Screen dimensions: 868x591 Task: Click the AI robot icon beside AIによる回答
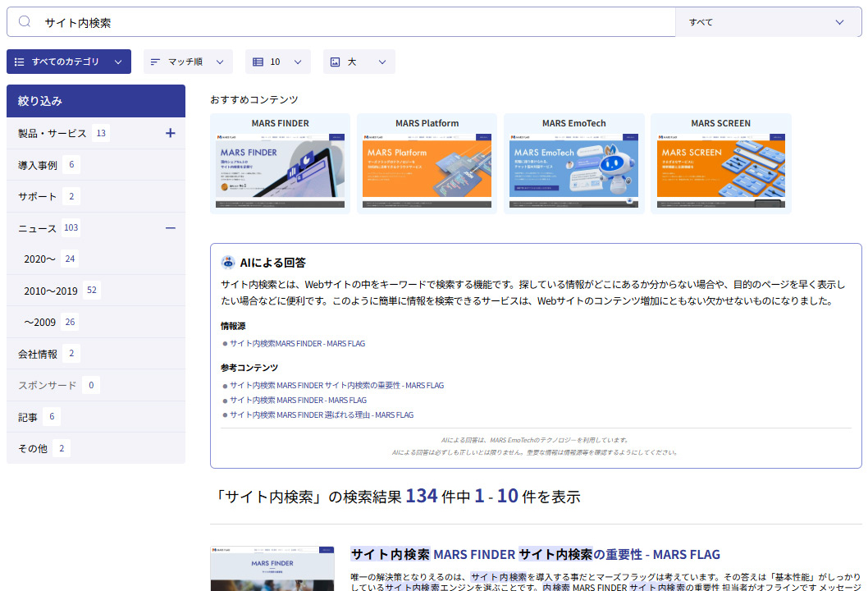tap(227, 263)
